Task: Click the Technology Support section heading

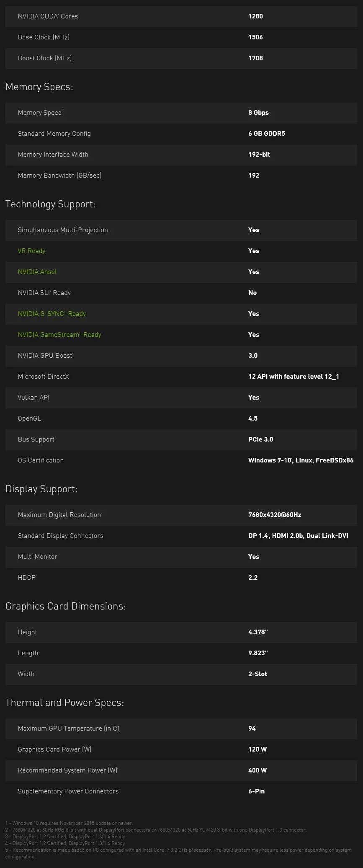Action: [x=51, y=204]
